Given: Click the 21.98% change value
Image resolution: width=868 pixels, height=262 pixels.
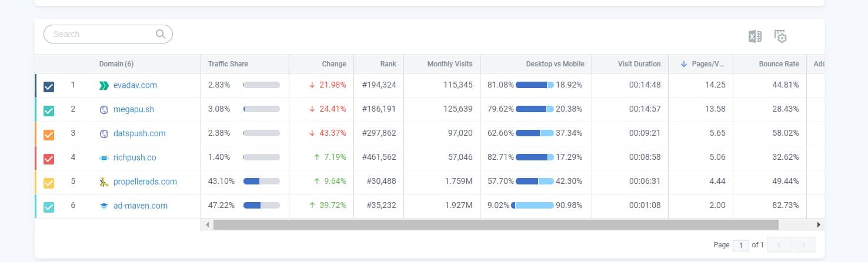Looking at the screenshot, I should 333,85.
